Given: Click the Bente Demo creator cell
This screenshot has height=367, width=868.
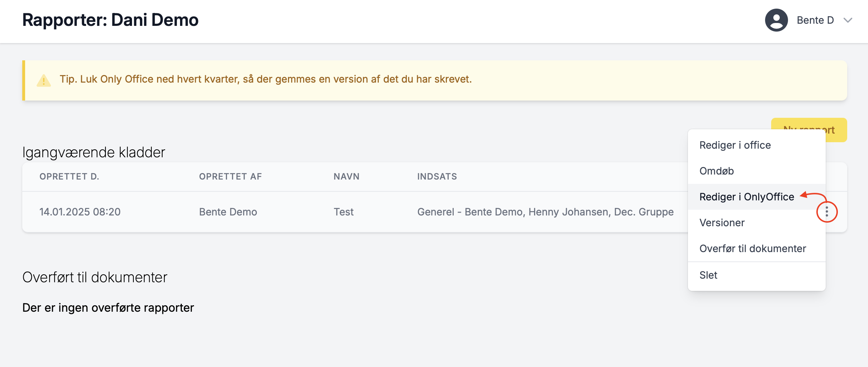Looking at the screenshot, I should click(x=228, y=212).
